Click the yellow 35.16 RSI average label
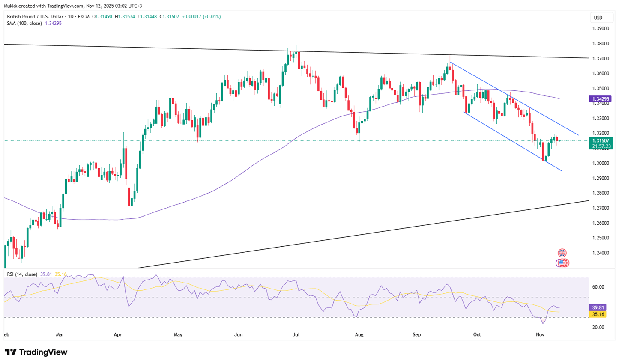The height and width of the screenshot is (364, 619). (598, 314)
